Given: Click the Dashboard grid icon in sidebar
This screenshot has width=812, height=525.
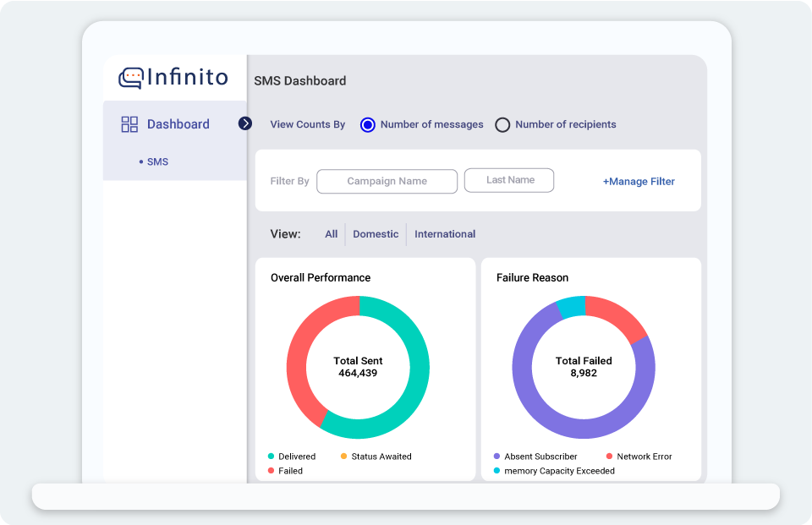Looking at the screenshot, I should click(x=129, y=123).
